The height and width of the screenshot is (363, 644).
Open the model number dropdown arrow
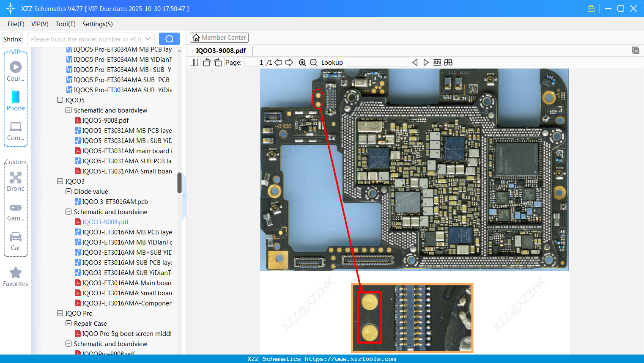(148, 39)
